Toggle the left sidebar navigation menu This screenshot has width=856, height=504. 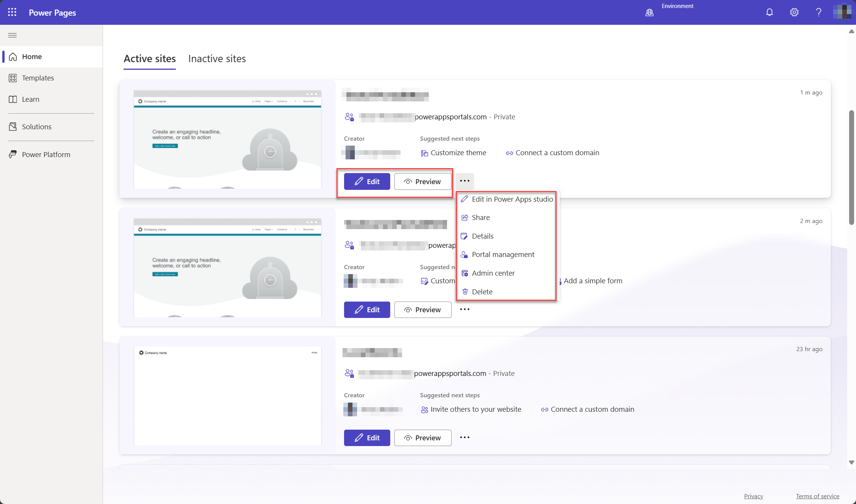point(12,35)
